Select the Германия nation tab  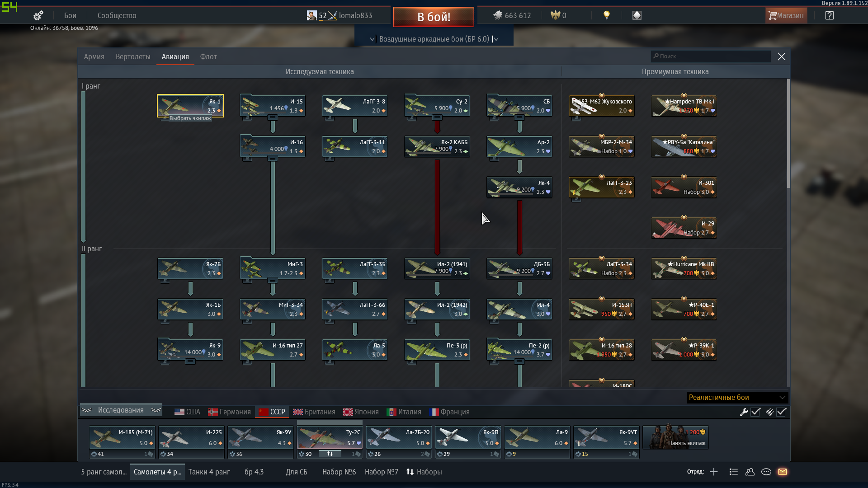point(229,412)
